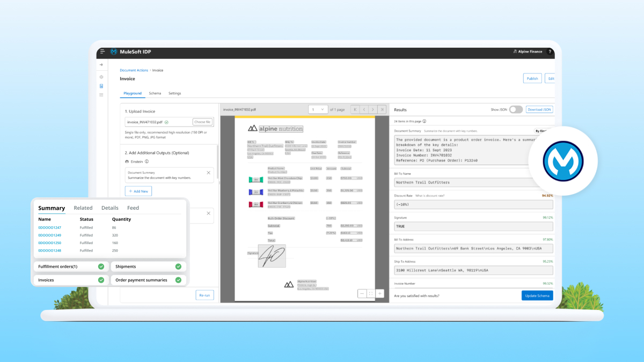Image resolution: width=644 pixels, height=362 pixels.
Task: Remove the Document Summary output with X
Action: click(x=208, y=173)
